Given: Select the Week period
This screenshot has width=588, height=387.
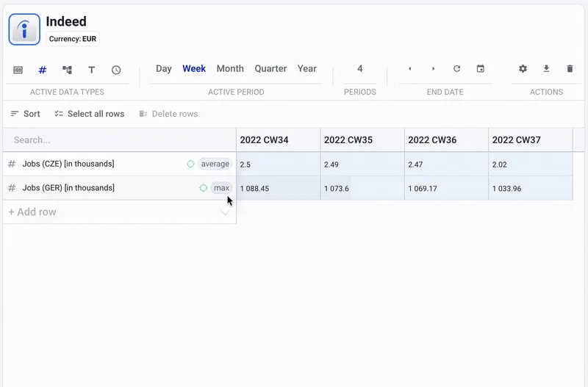Looking at the screenshot, I should pyautogui.click(x=194, y=68).
